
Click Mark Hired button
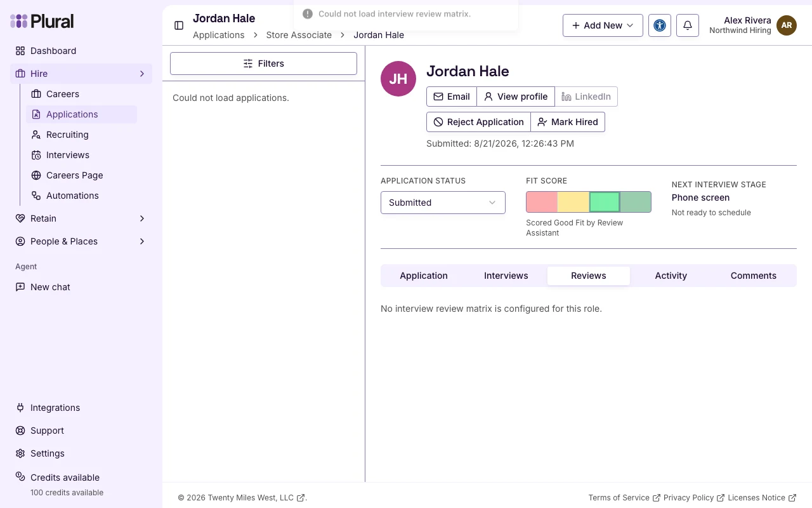568,122
